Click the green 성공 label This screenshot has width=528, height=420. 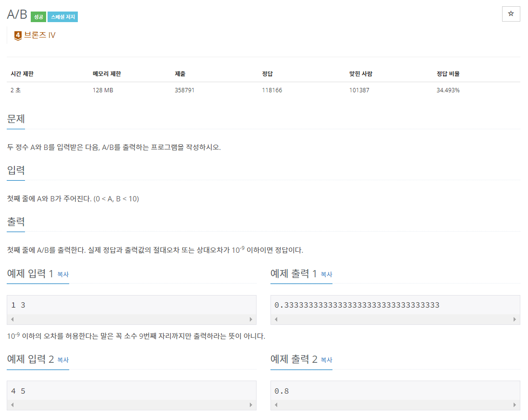tap(38, 17)
